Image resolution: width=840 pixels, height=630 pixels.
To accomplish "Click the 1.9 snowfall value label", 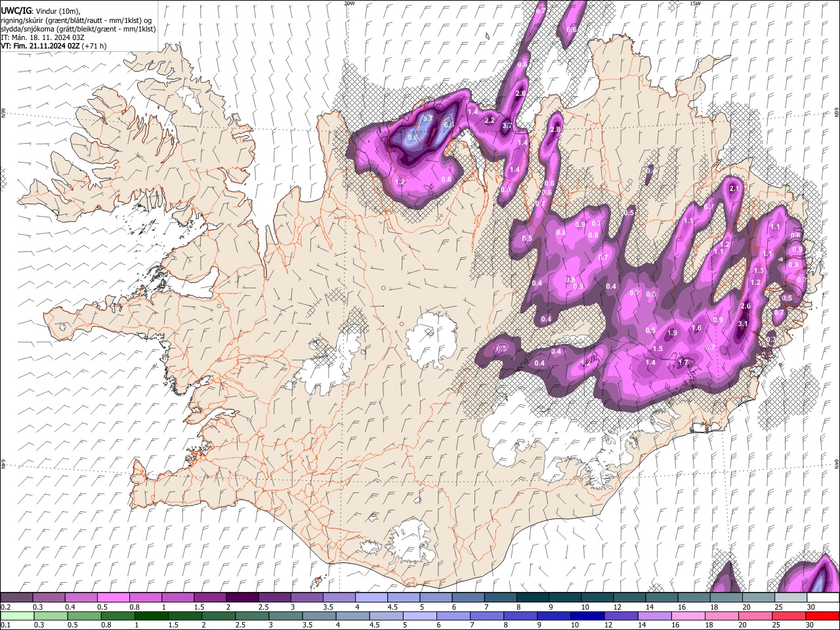I will click(x=672, y=333).
